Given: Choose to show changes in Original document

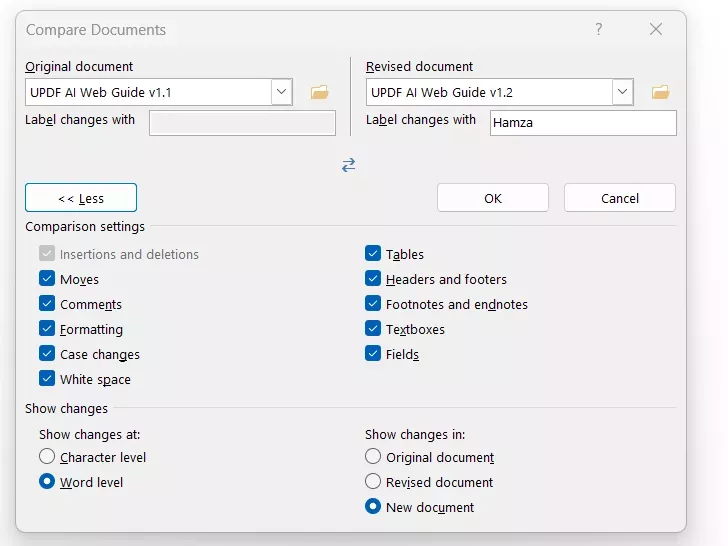Looking at the screenshot, I should coord(373,457).
